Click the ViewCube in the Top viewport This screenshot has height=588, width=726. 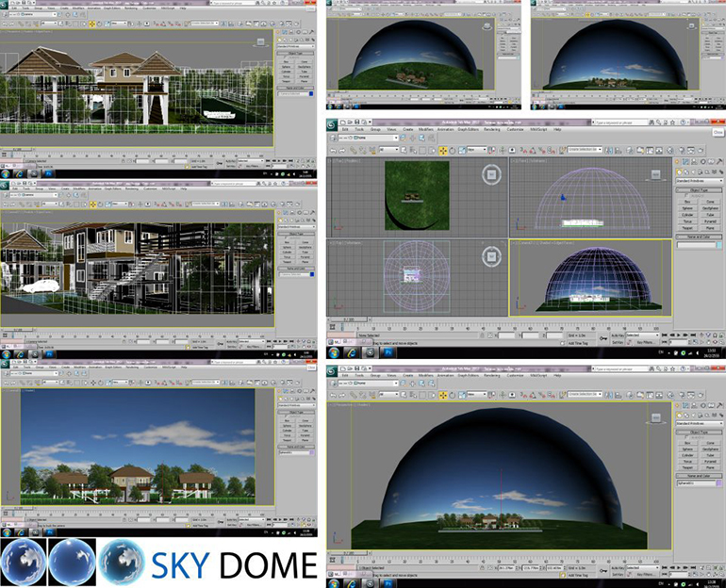click(x=489, y=175)
